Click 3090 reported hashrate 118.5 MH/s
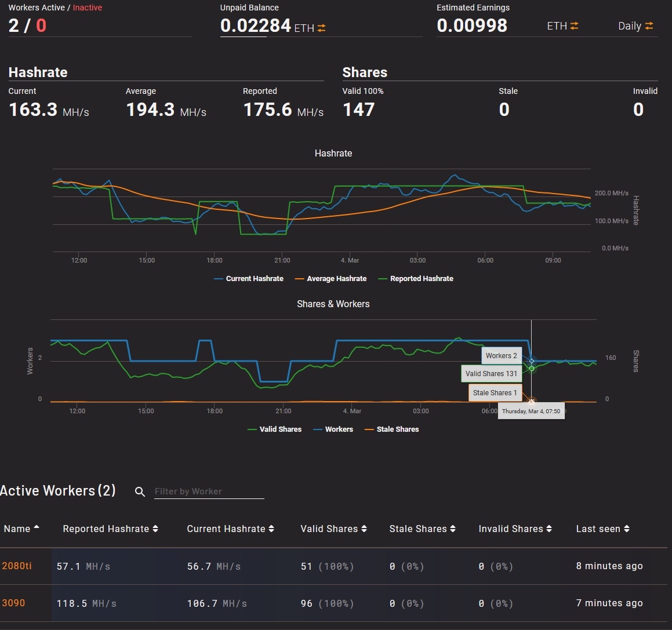The width and height of the screenshot is (672, 630). (x=86, y=603)
